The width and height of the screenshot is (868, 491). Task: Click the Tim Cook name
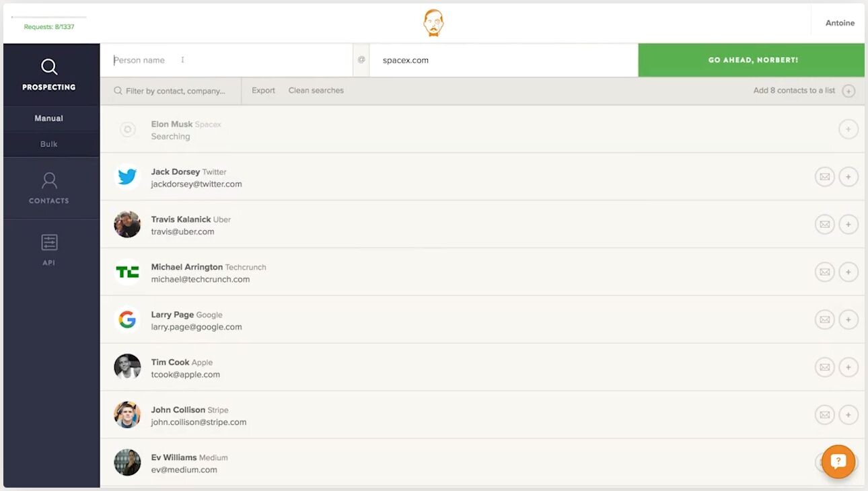point(170,363)
